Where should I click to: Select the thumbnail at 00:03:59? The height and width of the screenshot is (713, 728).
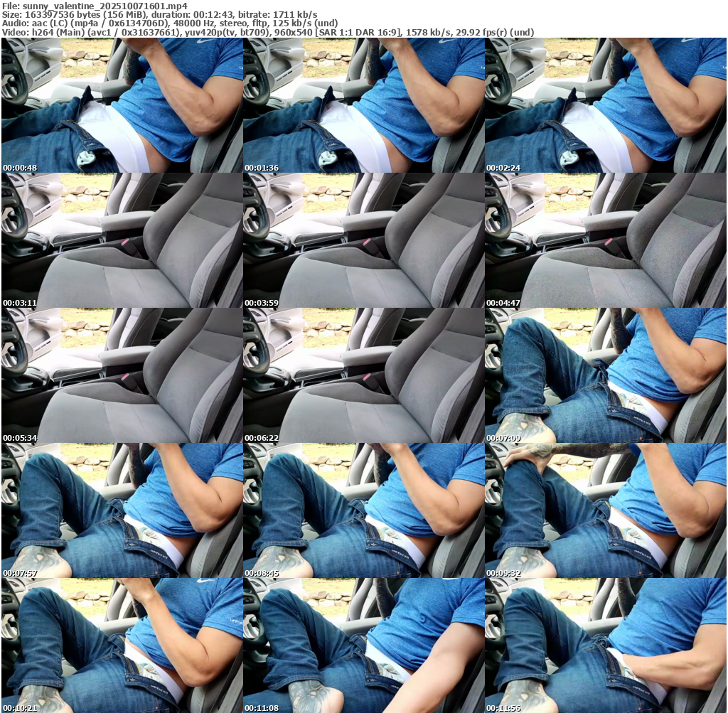tap(363, 240)
